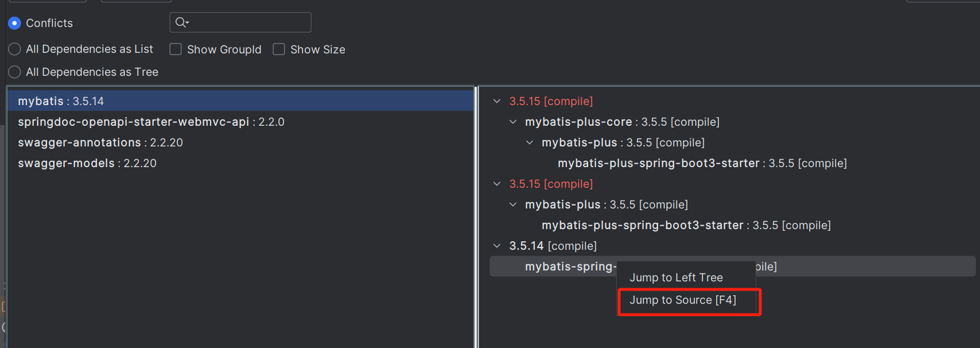Click the search magnifier icon
The width and height of the screenshot is (980, 348).
tap(182, 22)
